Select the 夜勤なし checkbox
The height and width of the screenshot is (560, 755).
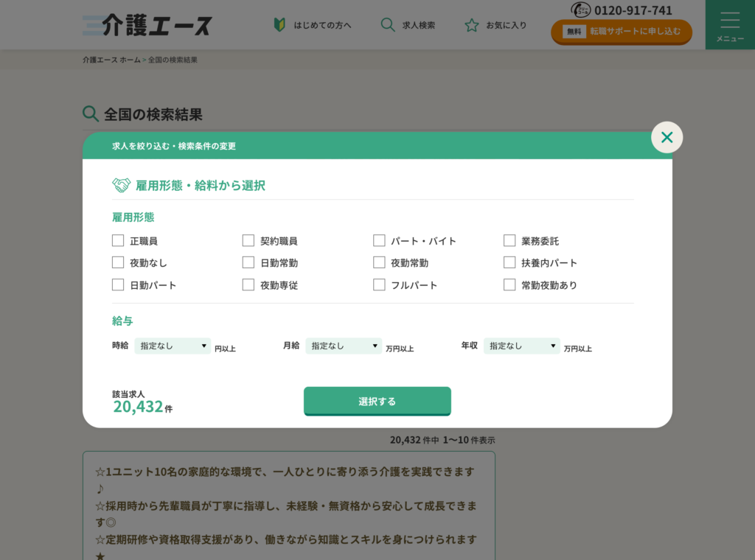coord(118,262)
